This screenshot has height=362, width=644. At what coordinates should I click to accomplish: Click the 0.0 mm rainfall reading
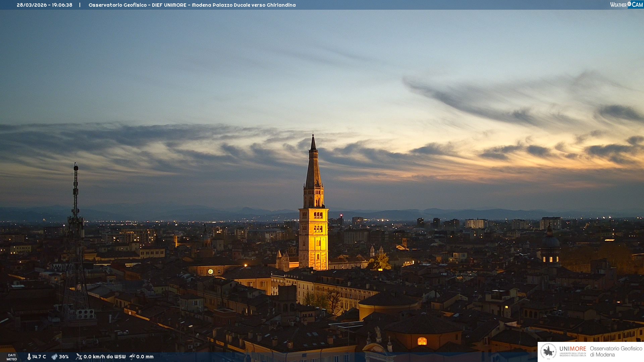(145, 357)
